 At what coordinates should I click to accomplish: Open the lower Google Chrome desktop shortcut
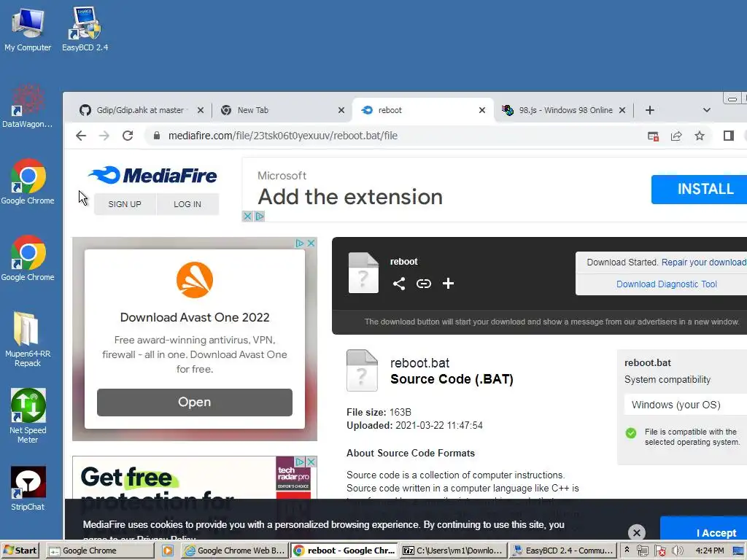tap(28, 258)
